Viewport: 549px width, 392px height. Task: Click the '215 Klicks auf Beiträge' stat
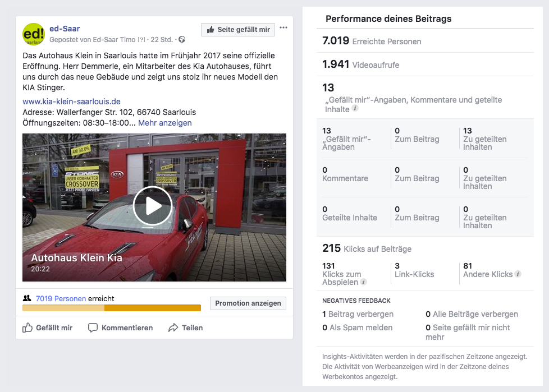[367, 248]
